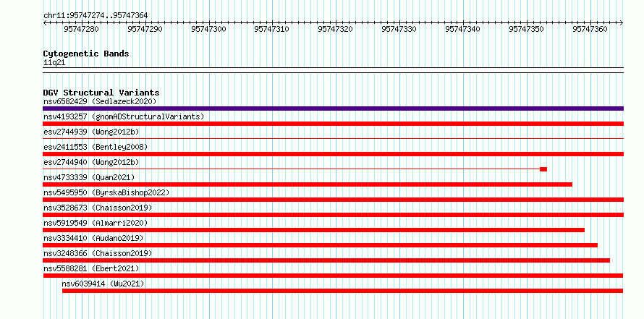The height and width of the screenshot is (319, 644).
Task: Click variant label nsv4193257 (gnomADStructuralVariants)
Action: [x=124, y=116]
